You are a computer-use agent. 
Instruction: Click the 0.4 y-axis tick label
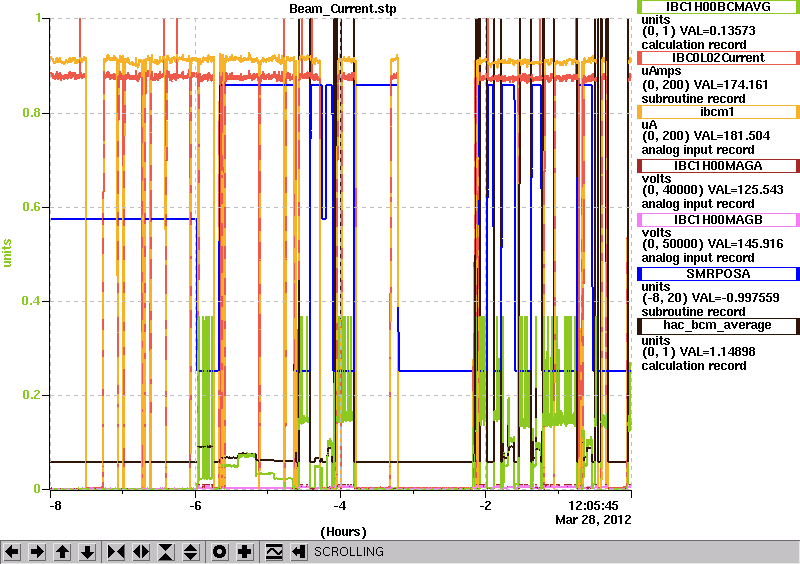(x=32, y=301)
